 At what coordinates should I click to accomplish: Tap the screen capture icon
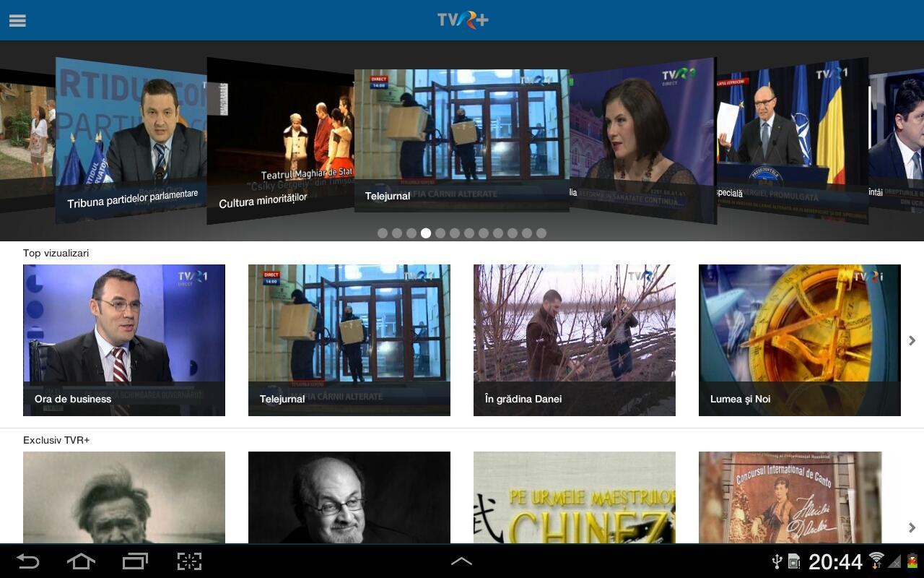pyautogui.click(x=188, y=561)
